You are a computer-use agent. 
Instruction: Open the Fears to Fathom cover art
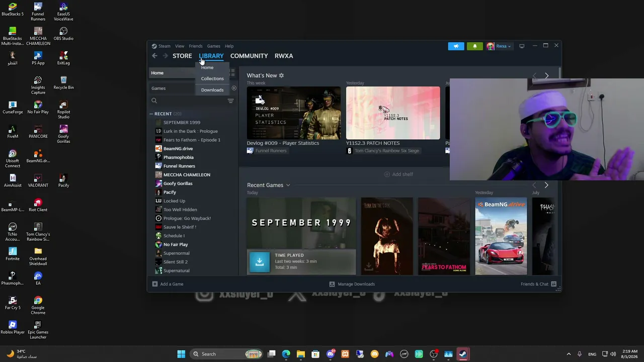444,236
